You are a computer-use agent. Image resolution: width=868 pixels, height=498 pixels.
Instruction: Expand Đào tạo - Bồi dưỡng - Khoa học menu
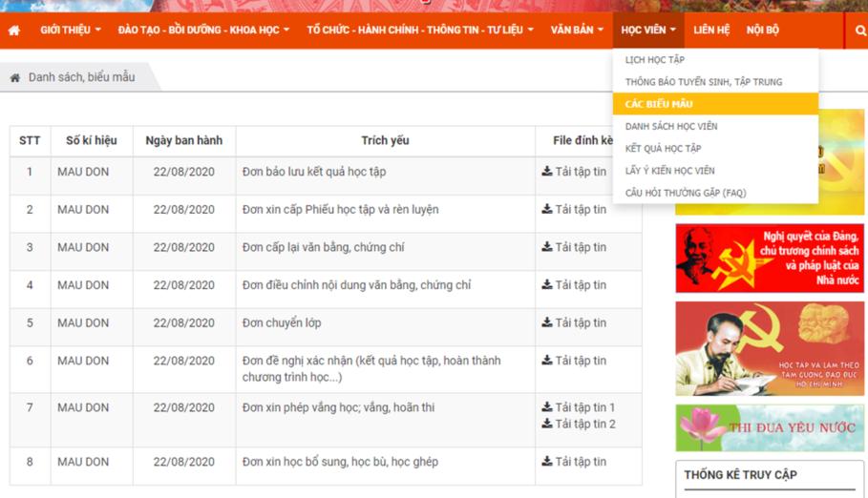(203, 31)
